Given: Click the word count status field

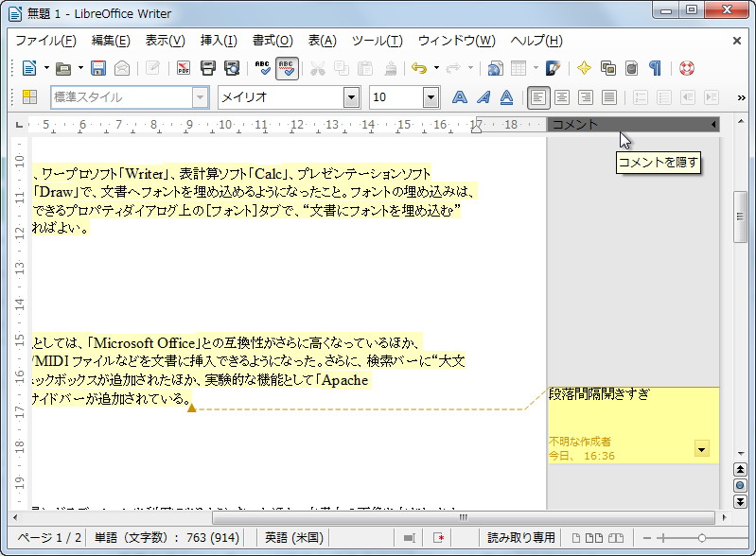Looking at the screenshot, I should tap(167, 538).
